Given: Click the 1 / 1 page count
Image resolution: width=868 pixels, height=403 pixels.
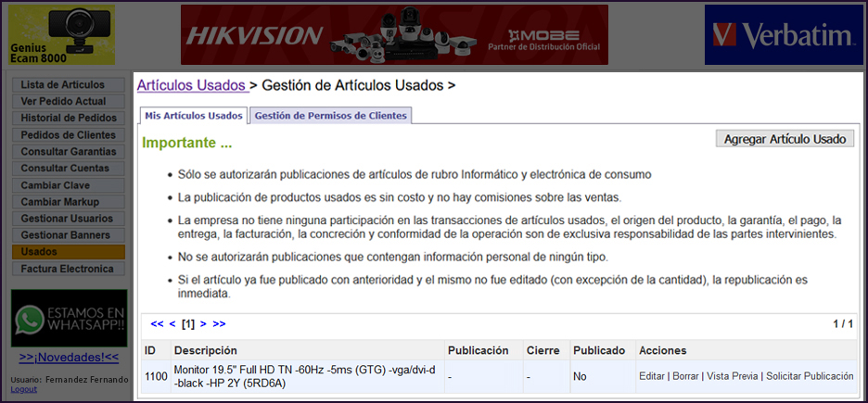Looking at the screenshot, I should (x=843, y=324).
